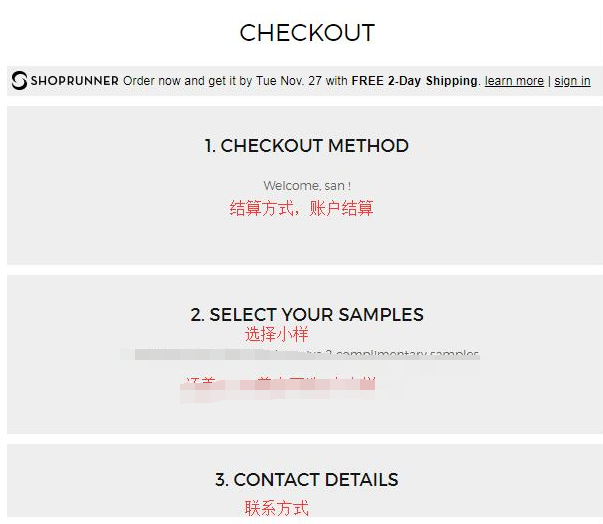The width and height of the screenshot is (603, 524).
Task: Click the ShopRunner circular logo icon
Action: 19,80
